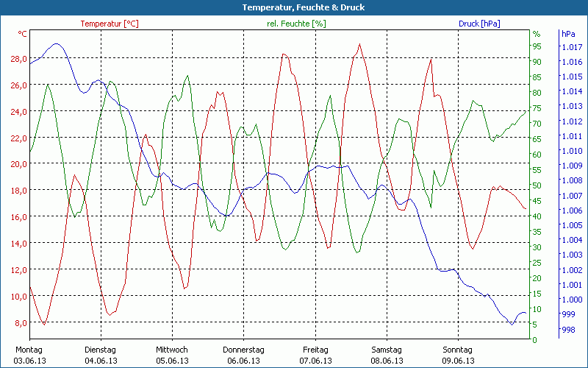Pick the Mittwoch 05.06.13 date label
Viewport: 588px width, 368px height.
(172, 355)
